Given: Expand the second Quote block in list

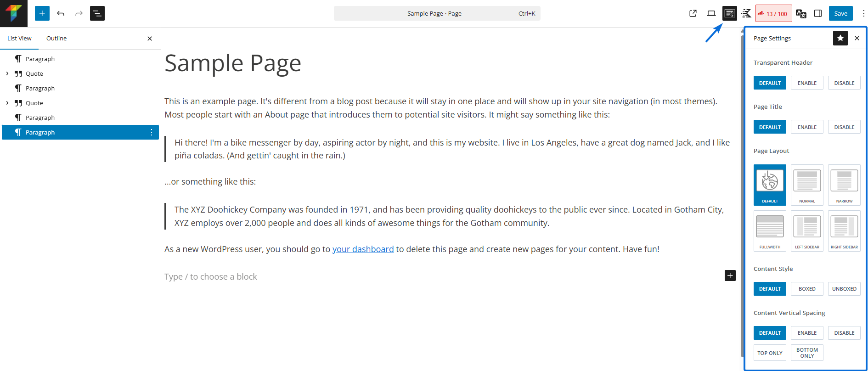Looking at the screenshot, I should (x=7, y=103).
